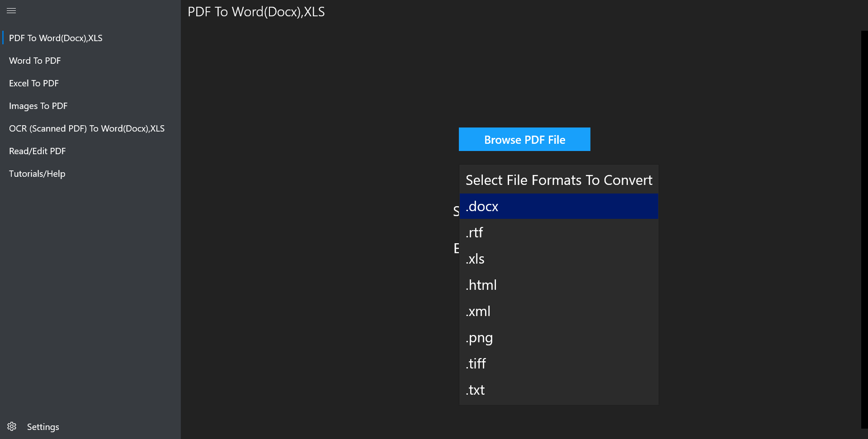
Task: Click the Settings gear icon
Action: coord(12,426)
